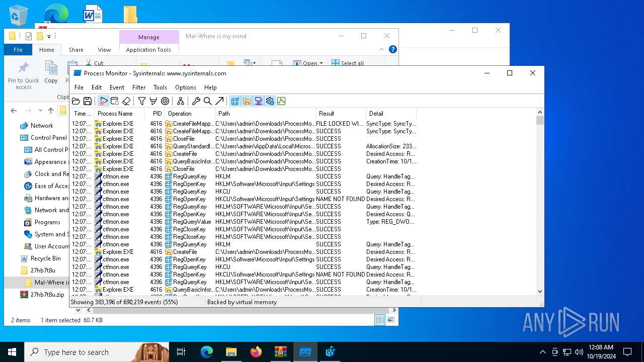Click the Copy button in Explorer ribbon

(x=51, y=72)
